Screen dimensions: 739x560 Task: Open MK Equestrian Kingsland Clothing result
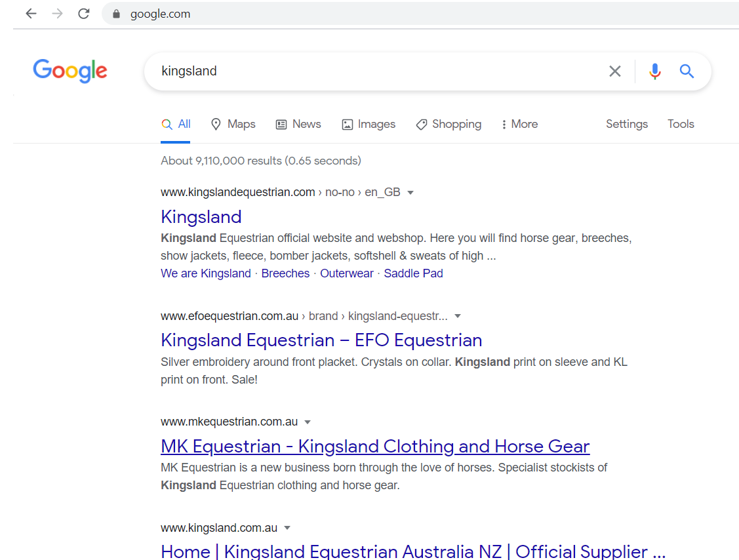click(375, 447)
